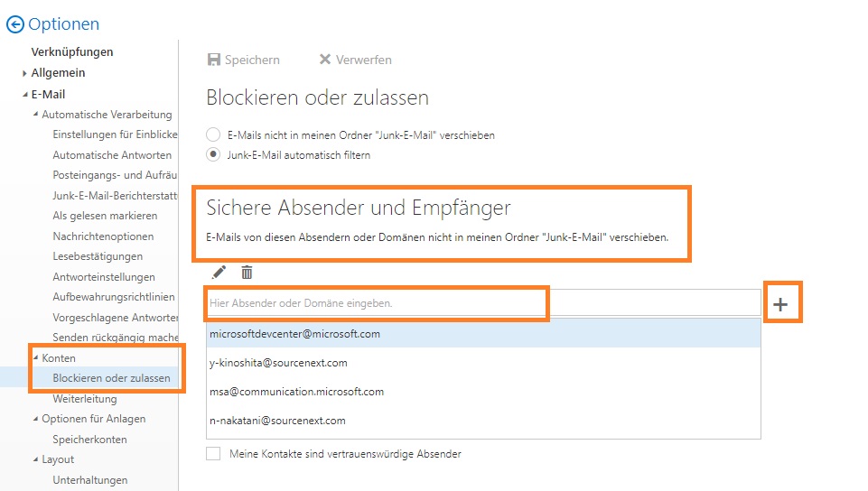Screen dimensions: 868x491
Task: Click the plus icon to add sender
Action: 780,304
